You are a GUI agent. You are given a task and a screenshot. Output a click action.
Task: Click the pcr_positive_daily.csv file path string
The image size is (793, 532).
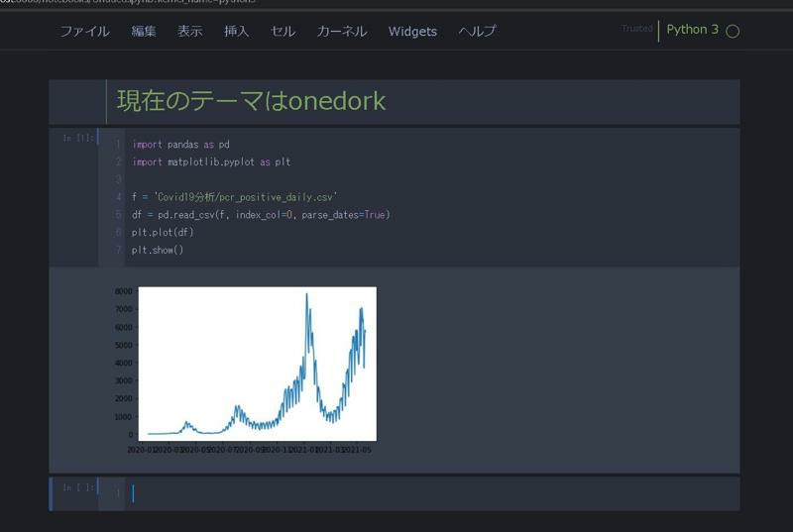(245, 197)
